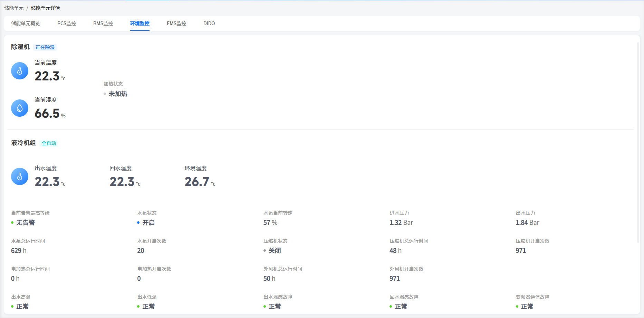Viewport: 644px width, 318px height.
Task: Click the green status dot beside 无告警
Action: (x=12, y=223)
